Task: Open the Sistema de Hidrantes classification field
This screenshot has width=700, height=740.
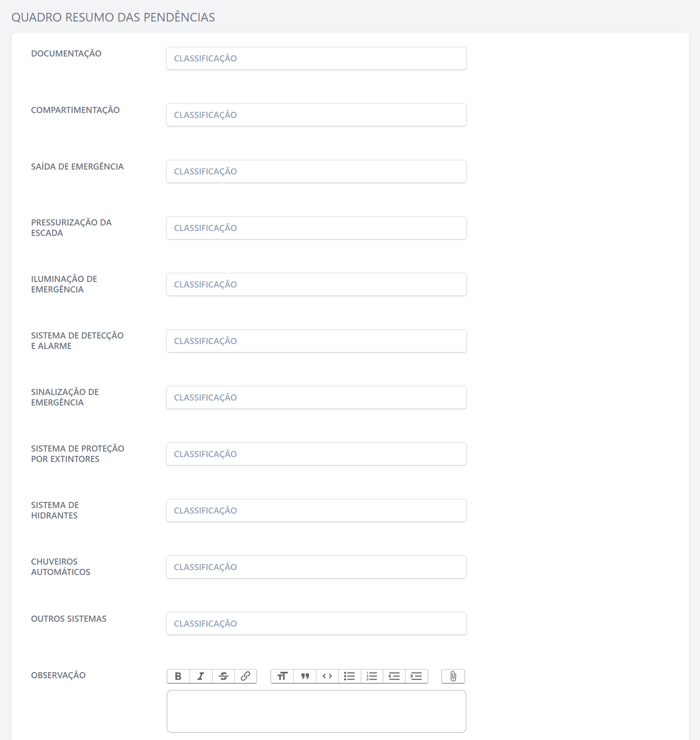Action: pos(316,511)
